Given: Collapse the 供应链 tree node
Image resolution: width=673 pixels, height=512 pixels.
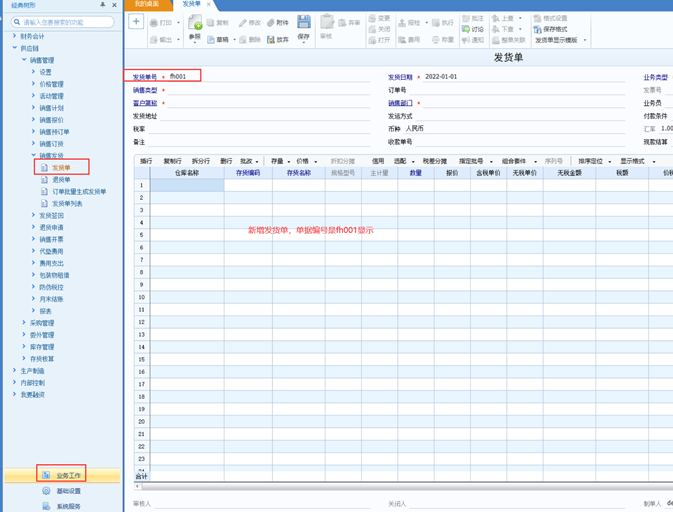Looking at the screenshot, I should point(14,48).
